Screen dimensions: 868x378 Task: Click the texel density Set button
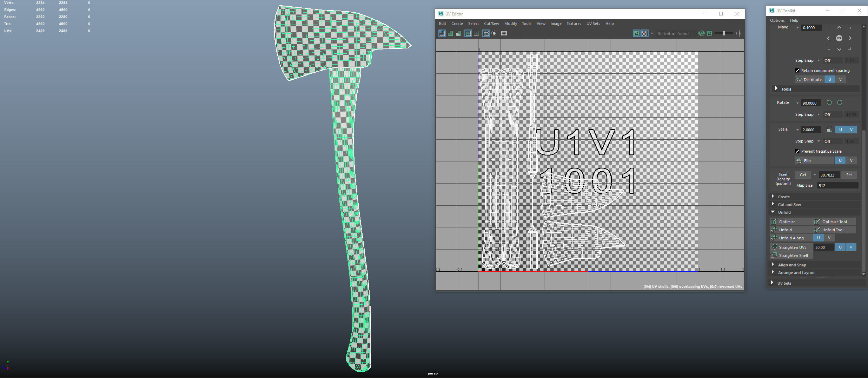(849, 175)
